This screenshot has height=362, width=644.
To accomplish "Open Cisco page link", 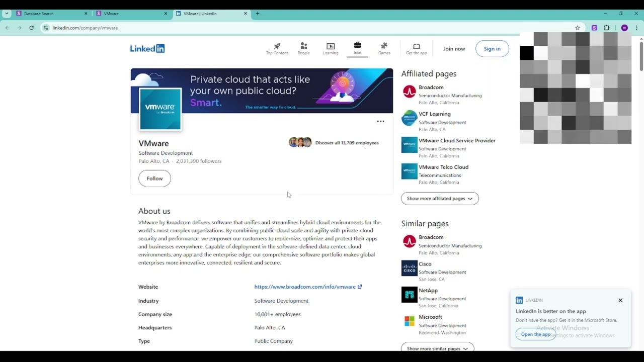I will point(425,264).
